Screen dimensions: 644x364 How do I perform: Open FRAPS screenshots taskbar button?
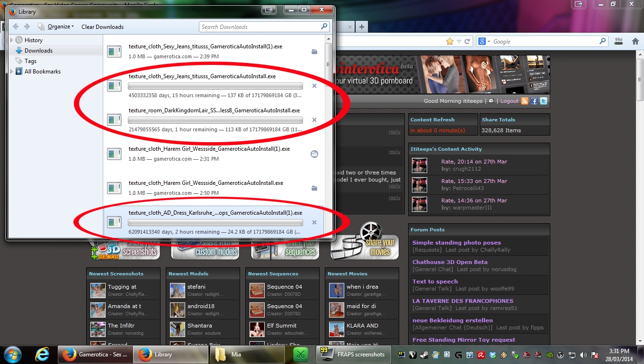(353, 355)
